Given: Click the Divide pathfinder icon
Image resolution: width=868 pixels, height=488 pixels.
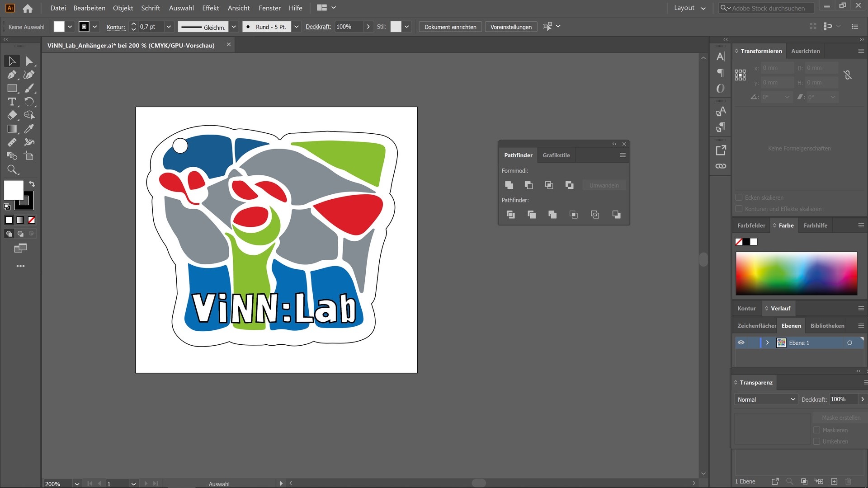Looking at the screenshot, I should pos(510,215).
